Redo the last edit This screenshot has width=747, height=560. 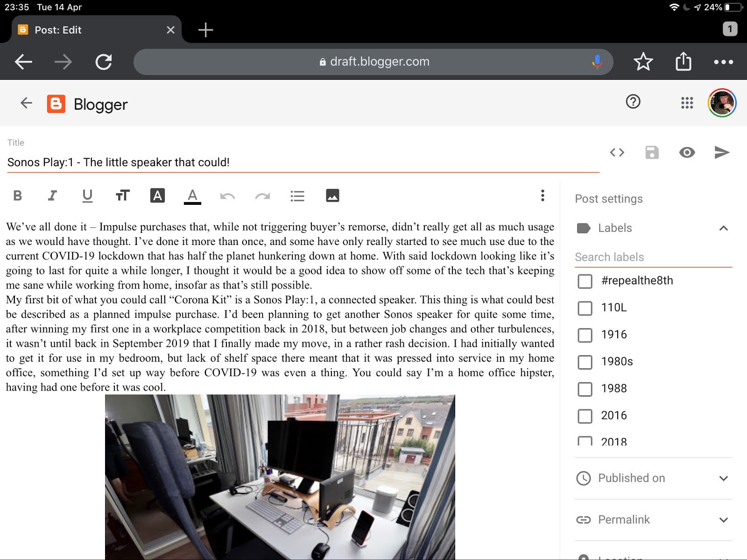[262, 196]
